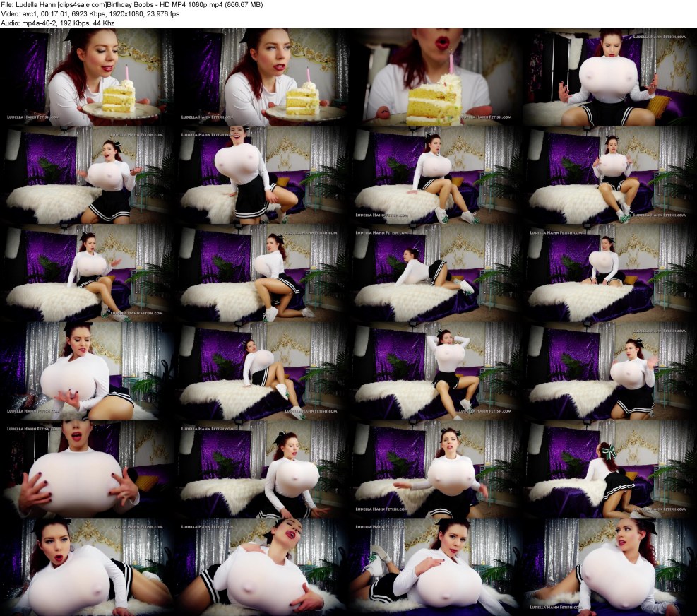Open the first thumbnail with cake on plate

tap(88, 78)
